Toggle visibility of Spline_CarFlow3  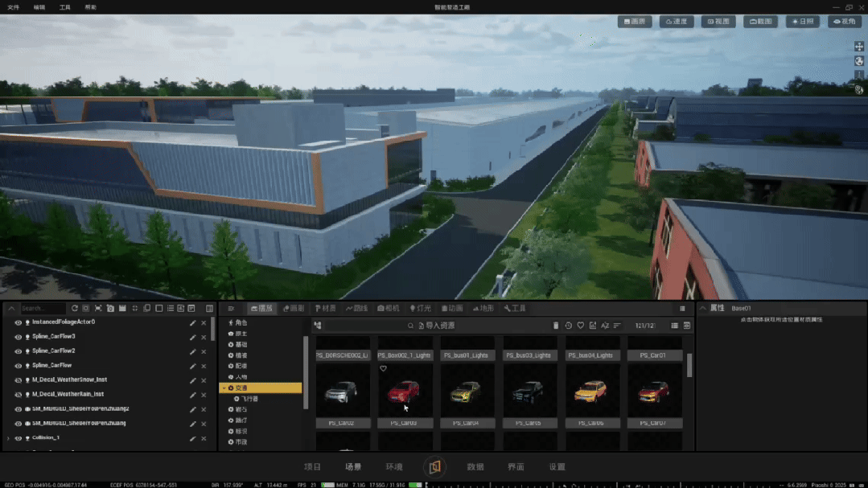click(19, 337)
